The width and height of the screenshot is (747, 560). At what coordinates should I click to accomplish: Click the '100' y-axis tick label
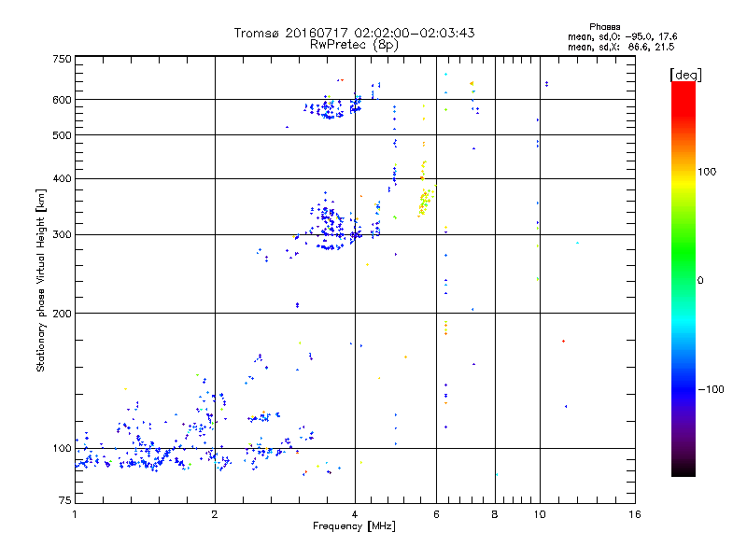(x=62, y=448)
